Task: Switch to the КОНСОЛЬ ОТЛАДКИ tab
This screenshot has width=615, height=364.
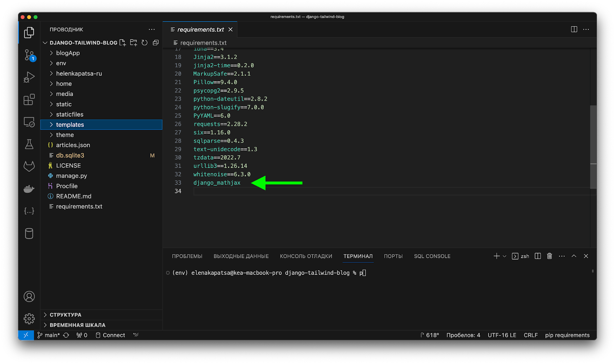Action: [306, 256]
